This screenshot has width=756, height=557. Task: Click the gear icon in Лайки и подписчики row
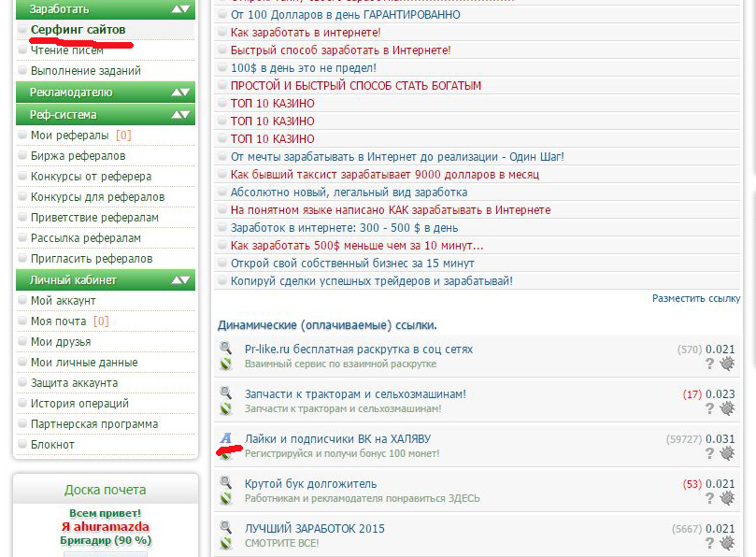click(x=727, y=453)
